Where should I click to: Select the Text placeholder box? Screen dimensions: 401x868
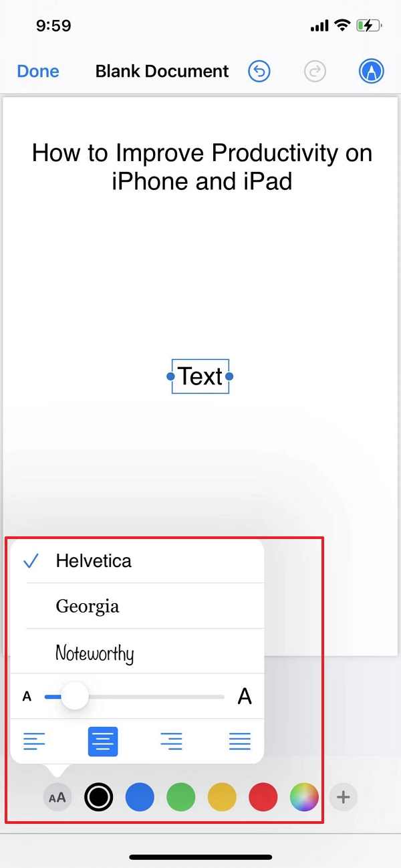200,376
